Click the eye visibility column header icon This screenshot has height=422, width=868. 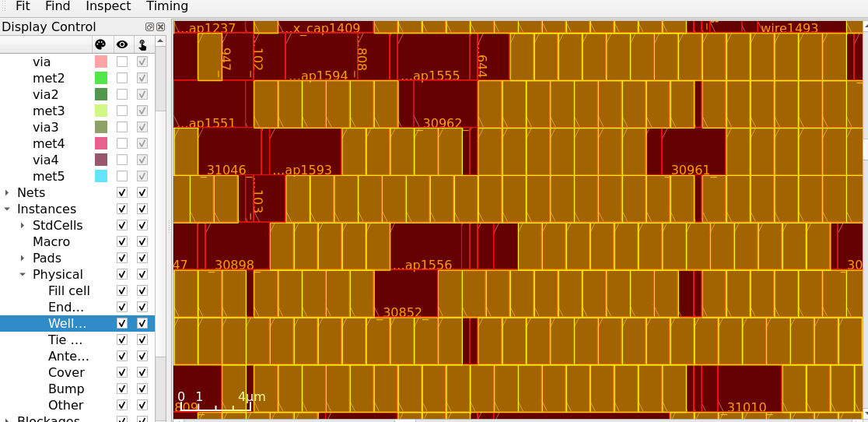(122, 45)
